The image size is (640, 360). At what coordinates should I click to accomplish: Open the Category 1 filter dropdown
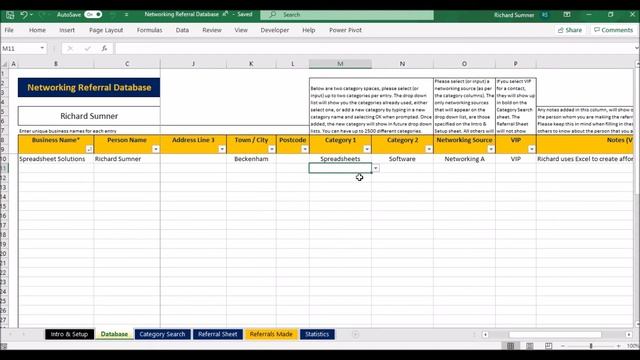(x=367, y=149)
